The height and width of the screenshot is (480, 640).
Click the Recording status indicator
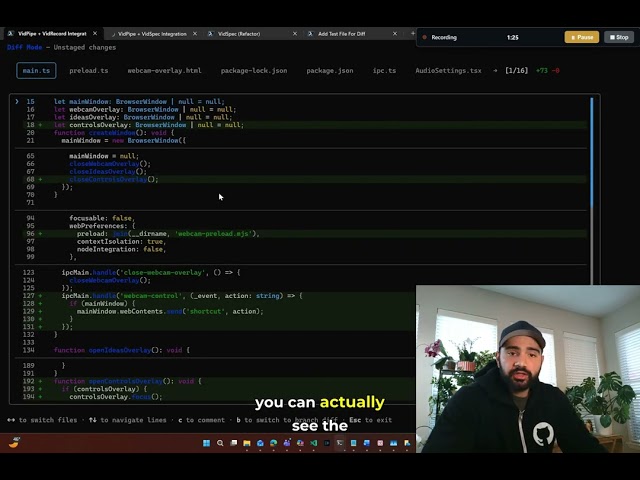pos(440,37)
